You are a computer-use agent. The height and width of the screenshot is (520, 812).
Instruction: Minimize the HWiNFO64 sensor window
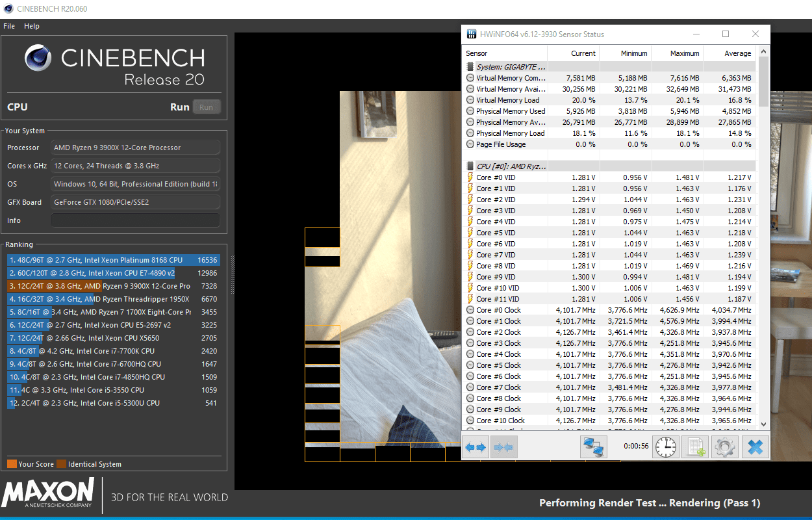[x=696, y=34]
